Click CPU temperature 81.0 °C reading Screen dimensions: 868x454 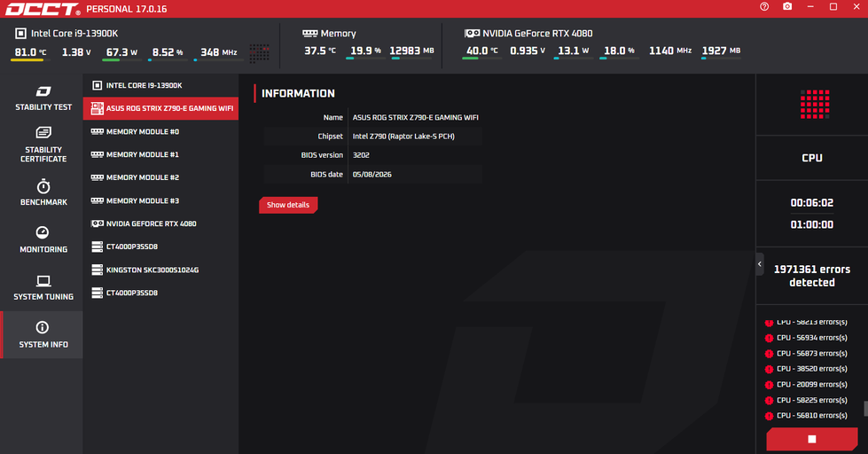tap(30, 52)
